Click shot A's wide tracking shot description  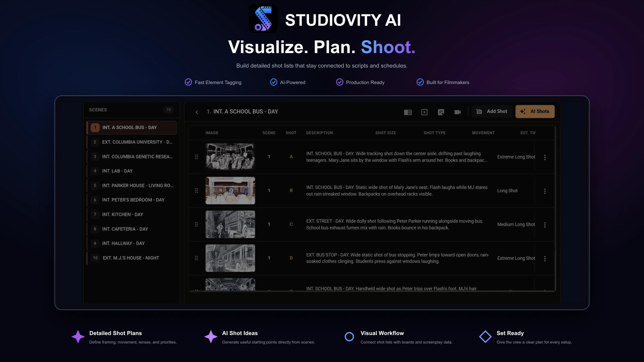pos(397,157)
